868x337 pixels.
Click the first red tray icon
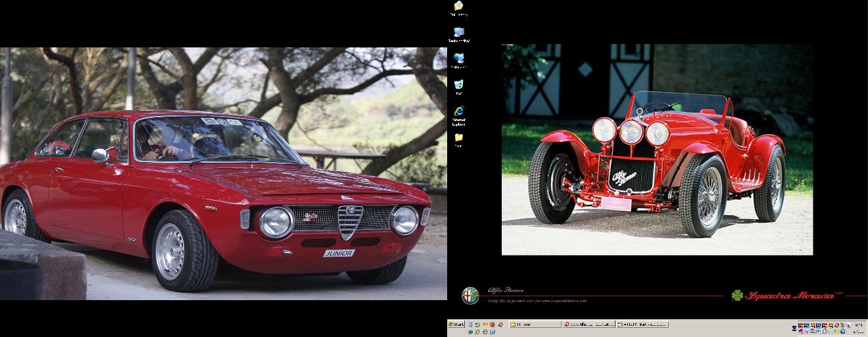coord(801,325)
